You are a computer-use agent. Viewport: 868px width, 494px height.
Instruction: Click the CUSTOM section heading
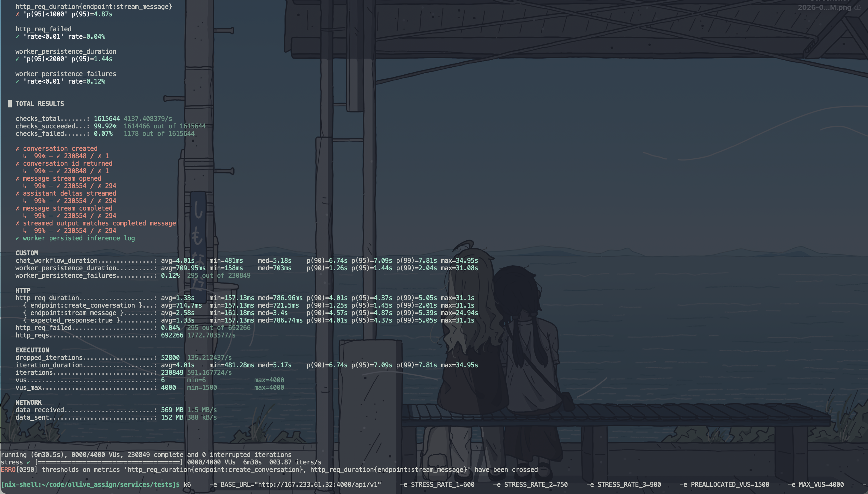[27, 253]
